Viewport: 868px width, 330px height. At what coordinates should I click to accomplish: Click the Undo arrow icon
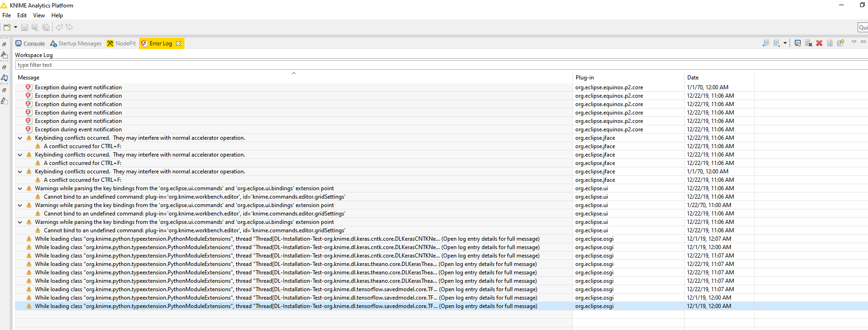[x=59, y=27]
